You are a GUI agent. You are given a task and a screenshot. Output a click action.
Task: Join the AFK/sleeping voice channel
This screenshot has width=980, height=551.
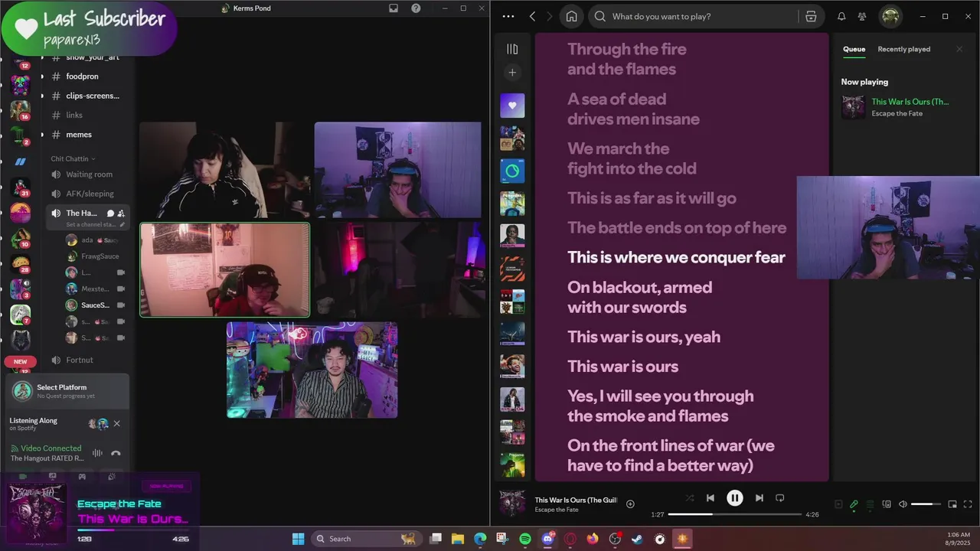[x=90, y=194]
